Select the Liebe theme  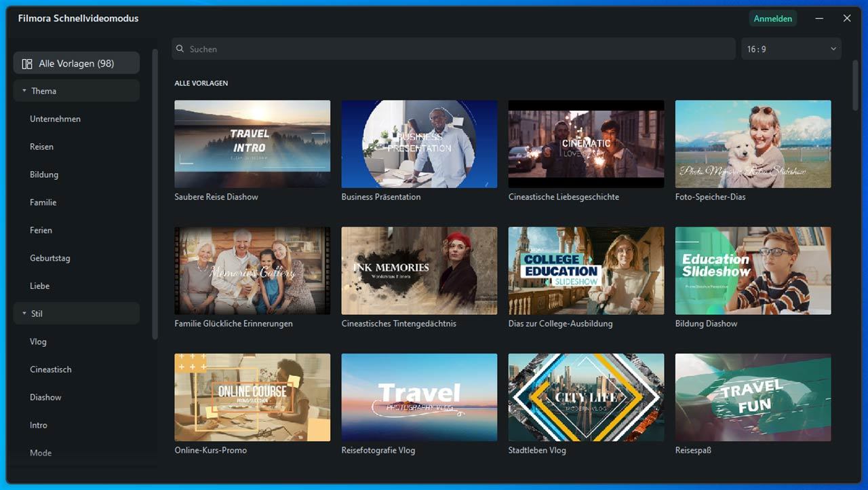pos(39,286)
